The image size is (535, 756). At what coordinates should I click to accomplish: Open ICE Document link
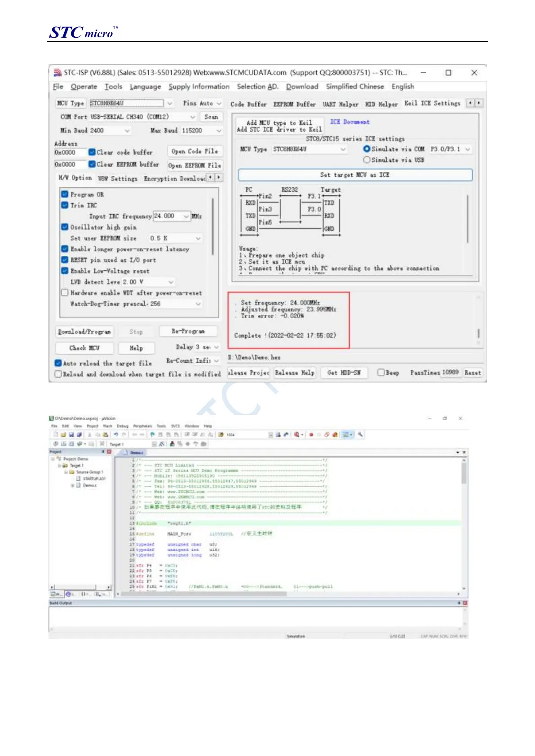[x=349, y=122]
